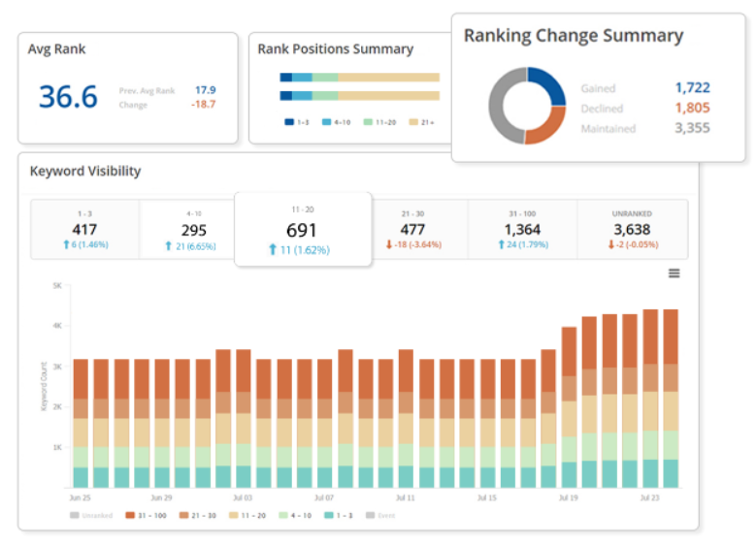Select the 1 - 3 visibility tile
The image size is (756, 545).
84,230
